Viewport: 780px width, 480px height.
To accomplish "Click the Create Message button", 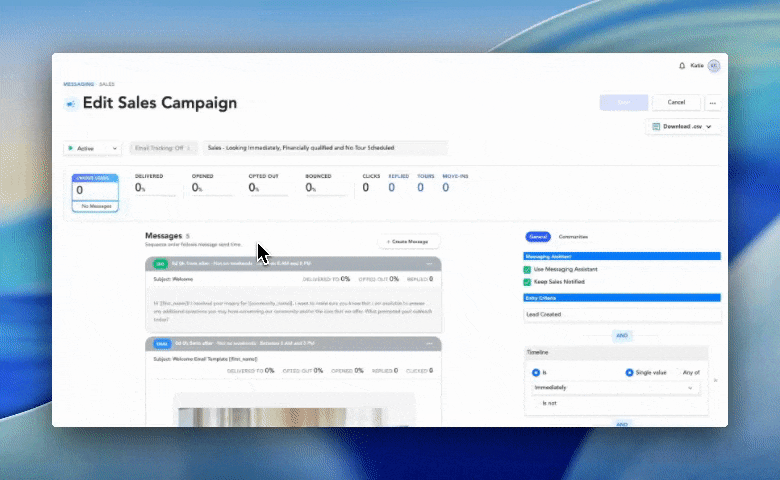I will [x=408, y=242].
